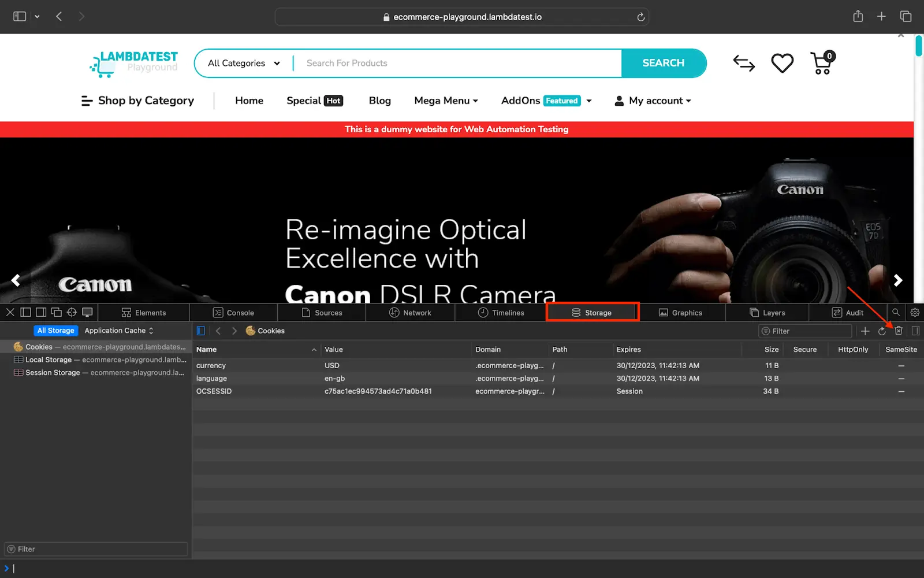Select the All Storage filter button
This screenshot has width=924, height=578.
point(56,331)
